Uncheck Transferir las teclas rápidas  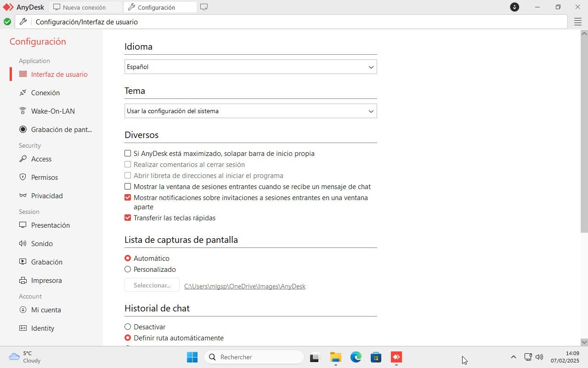[x=128, y=218]
